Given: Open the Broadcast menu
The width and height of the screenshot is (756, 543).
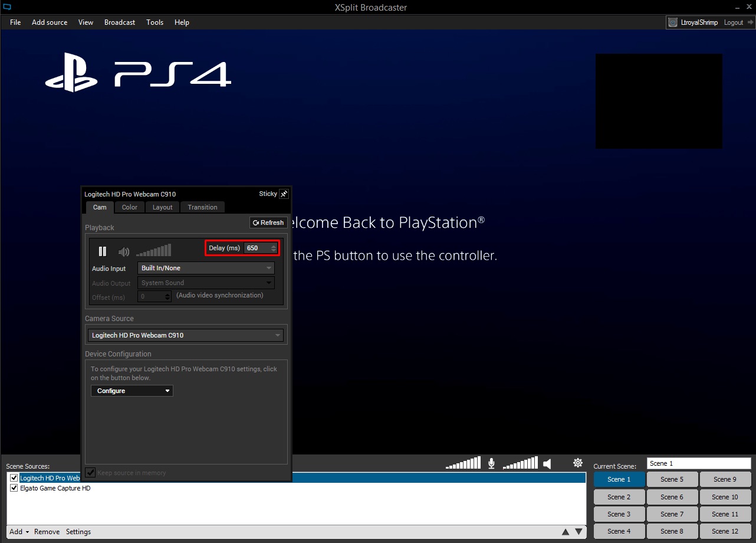Looking at the screenshot, I should tap(120, 22).
